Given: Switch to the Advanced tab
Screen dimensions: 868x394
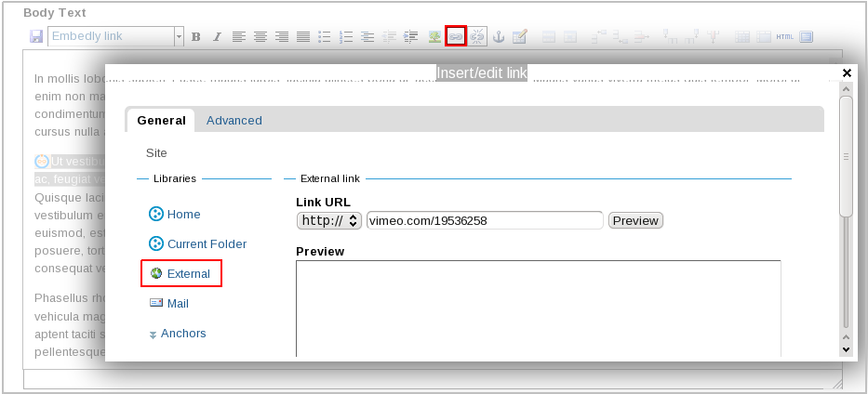Looking at the screenshot, I should pos(234,120).
